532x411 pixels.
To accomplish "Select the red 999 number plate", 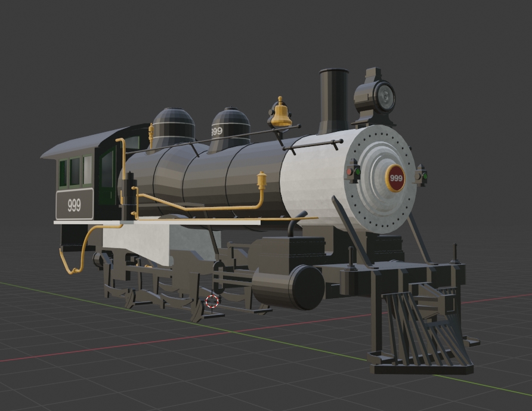I will point(394,177).
